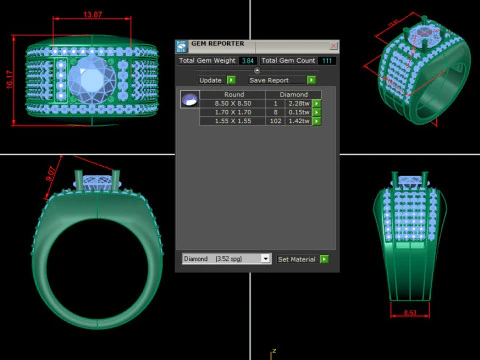This screenshot has height=360, width=480.
Task: Click the Total Gem Weight value 3.84
Action: point(248,61)
